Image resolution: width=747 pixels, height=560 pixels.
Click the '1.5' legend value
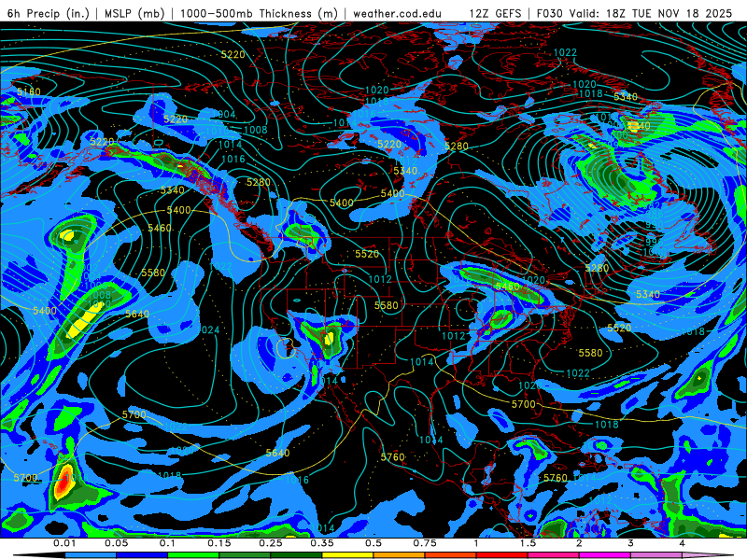coord(528,543)
